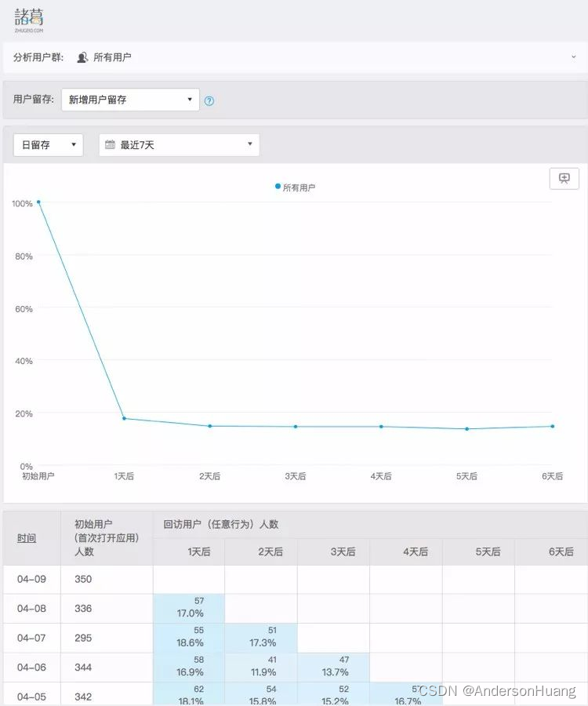This screenshot has width=588, height=706.
Task: Click the 57 / 17.0% retention cell
Action: coord(189,608)
